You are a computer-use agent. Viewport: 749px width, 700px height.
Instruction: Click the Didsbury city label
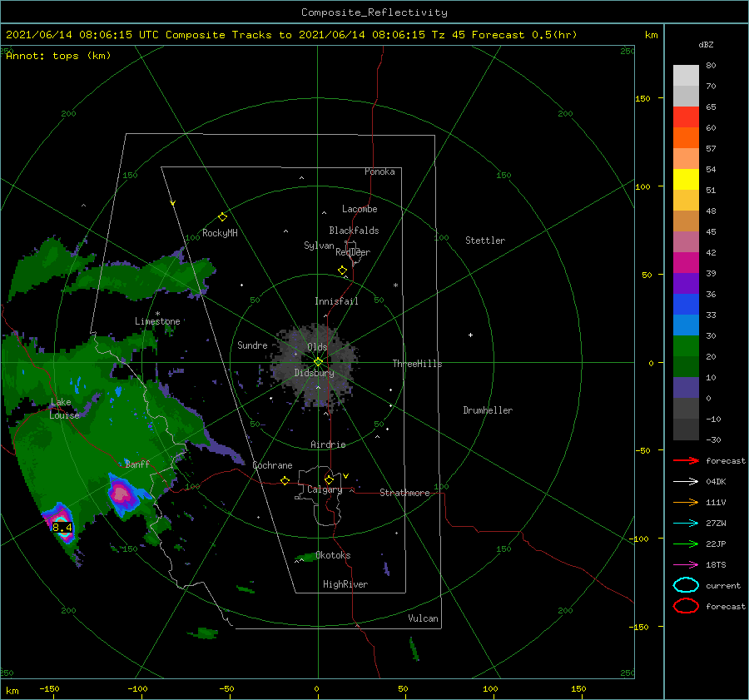314,373
